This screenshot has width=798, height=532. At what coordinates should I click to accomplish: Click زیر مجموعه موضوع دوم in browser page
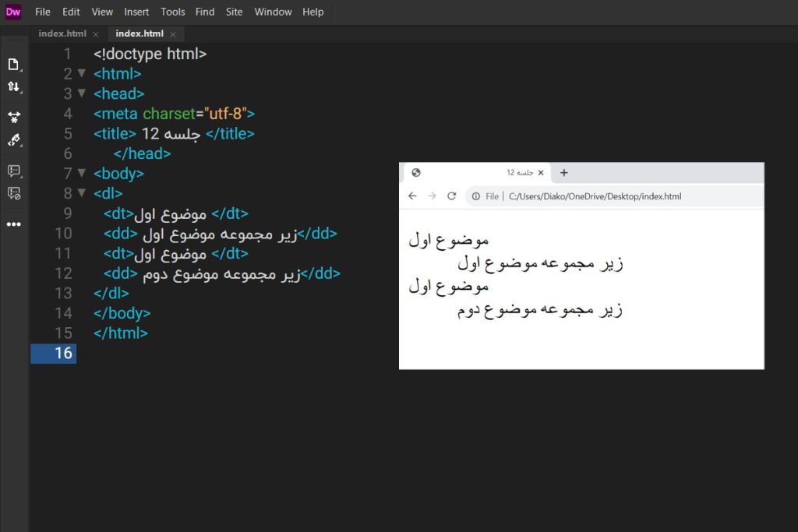(x=540, y=309)
